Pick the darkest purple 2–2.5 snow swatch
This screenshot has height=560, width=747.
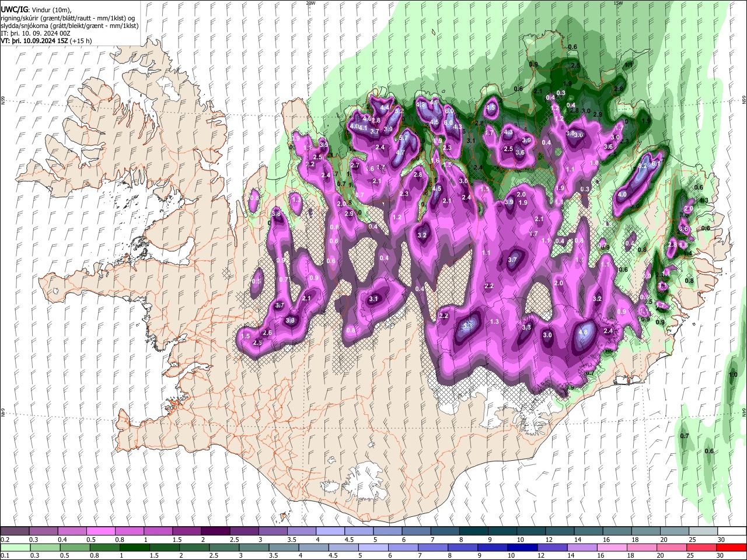coord(215,531)
